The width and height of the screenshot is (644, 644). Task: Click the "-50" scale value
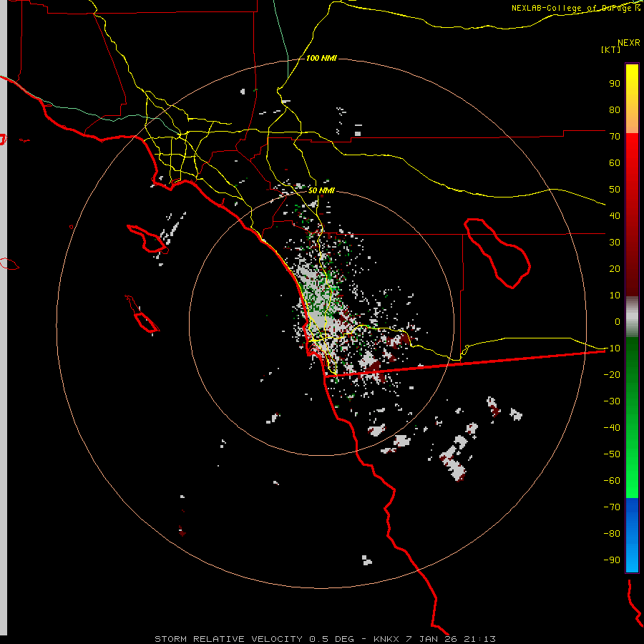612,454
